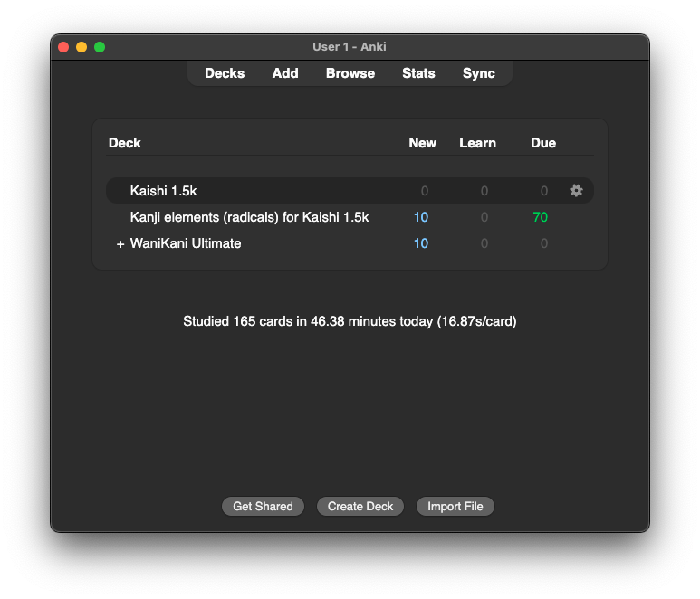
Task: Click the User 1 - Anki title bar
Action: (x=350, y=46)
